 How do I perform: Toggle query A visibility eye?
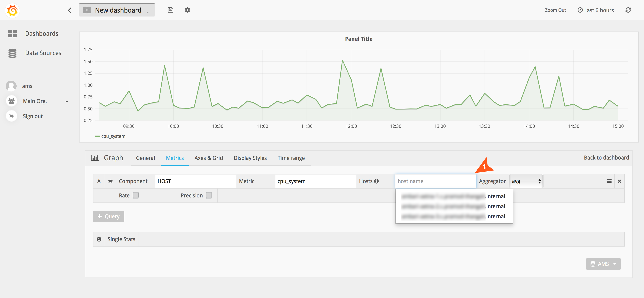110,181
